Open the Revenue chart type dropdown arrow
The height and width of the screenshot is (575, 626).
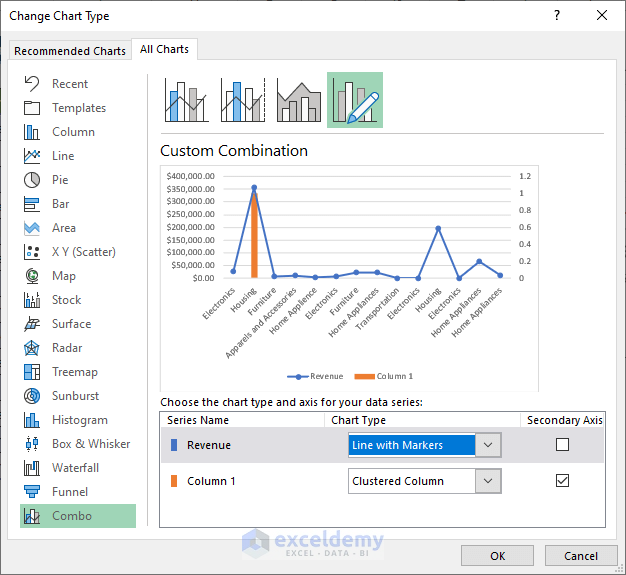tap(488, 445)
